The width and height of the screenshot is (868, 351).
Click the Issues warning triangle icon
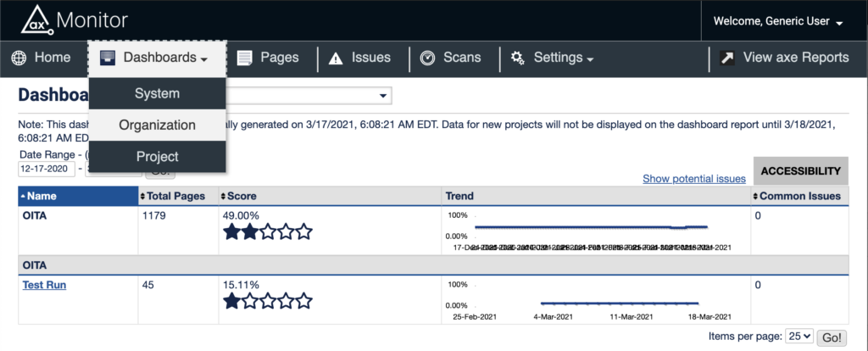coord(336,58)
